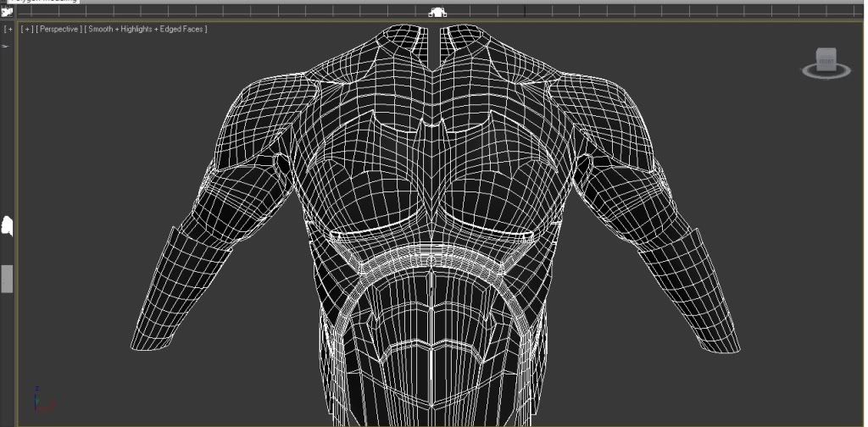Viewport: 868px width, 427px height.
Task: Open Smooth + Highlights + Edged Faces shading menu
Action: (146, 29)
